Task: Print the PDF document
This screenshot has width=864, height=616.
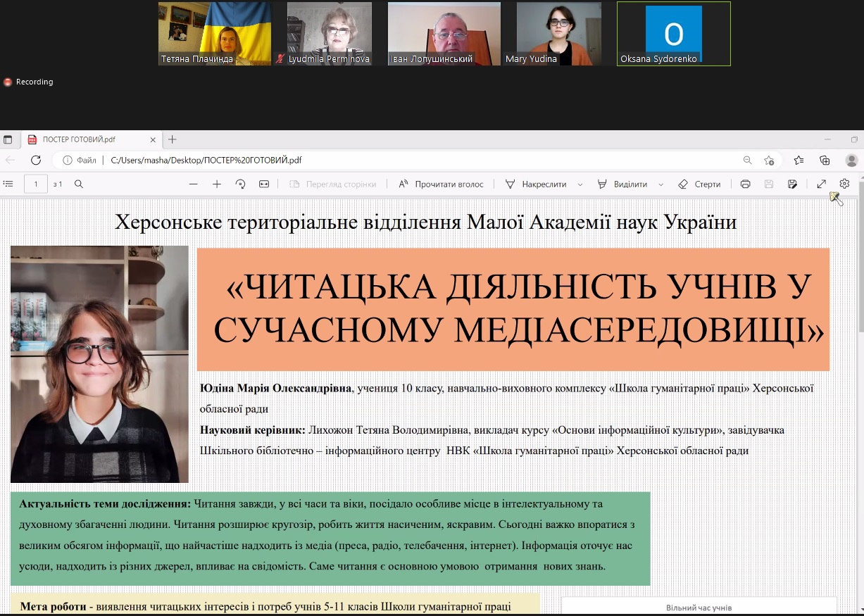Action: (x=746, y=184)
